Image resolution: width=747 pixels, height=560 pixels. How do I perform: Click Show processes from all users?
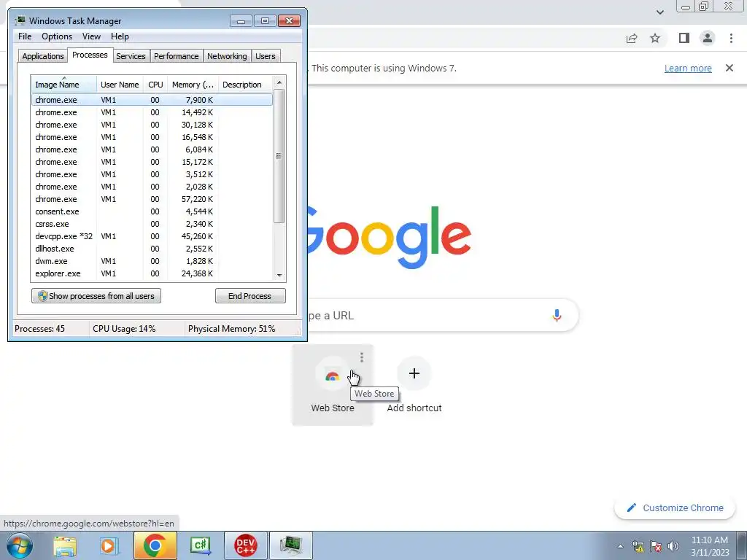point(96,296)
